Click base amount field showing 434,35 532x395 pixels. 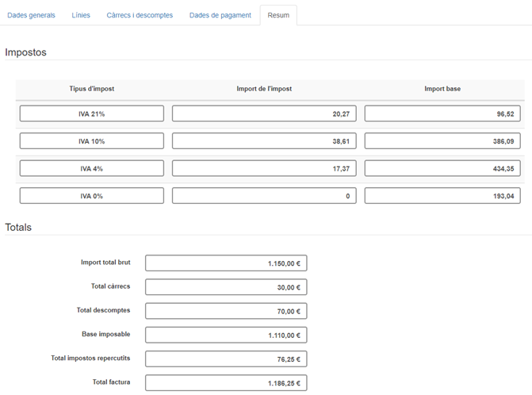(x=442, y=169)
